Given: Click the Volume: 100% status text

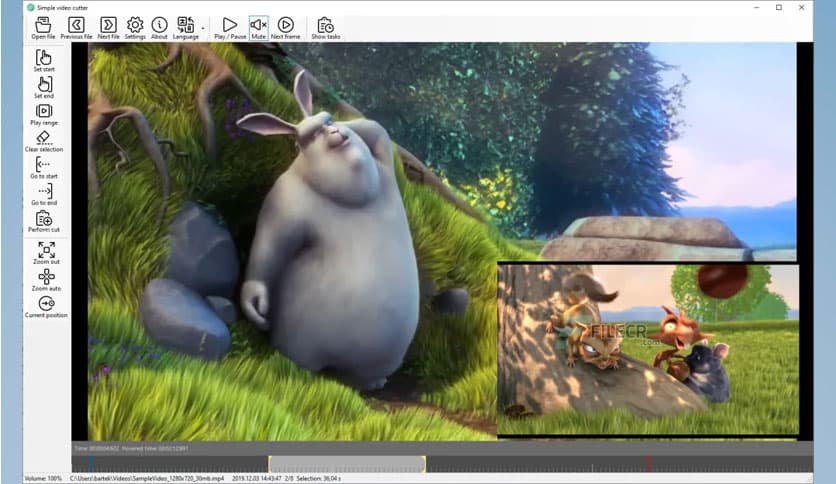Looking at the screenshot, I should tap(43, 479).
